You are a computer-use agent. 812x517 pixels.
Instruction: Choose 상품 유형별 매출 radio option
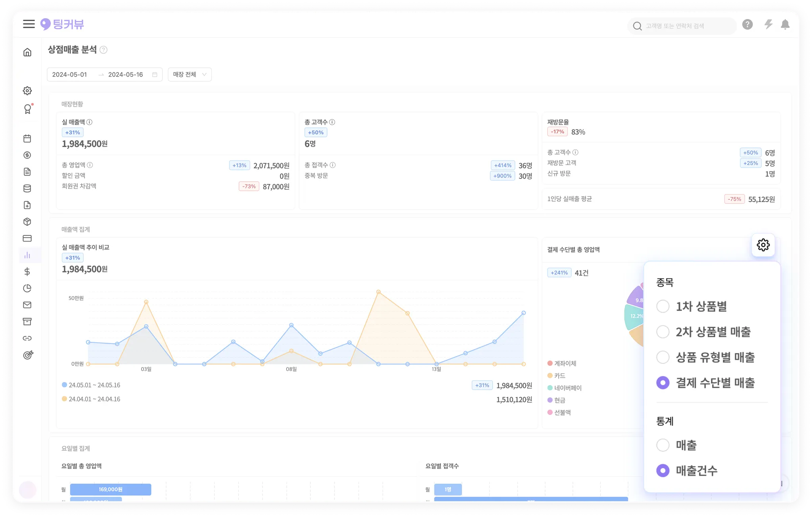(x=663, y=357)
